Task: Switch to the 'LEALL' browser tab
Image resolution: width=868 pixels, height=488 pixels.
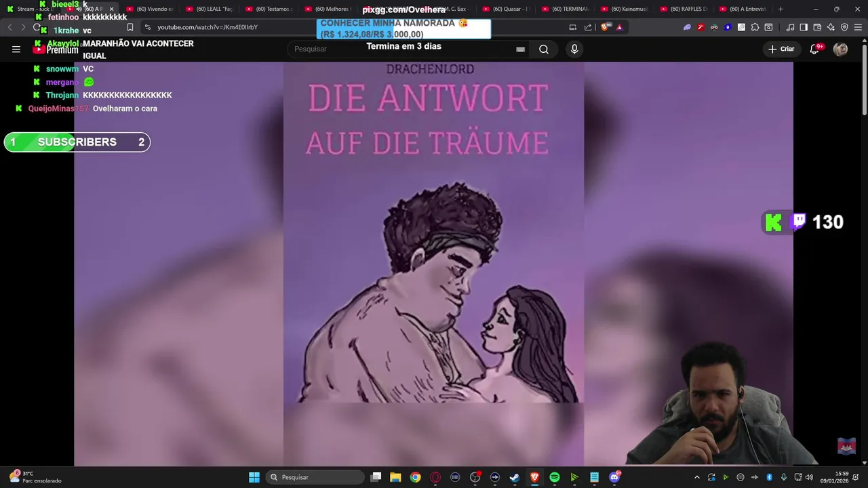Action: [210, 9]
